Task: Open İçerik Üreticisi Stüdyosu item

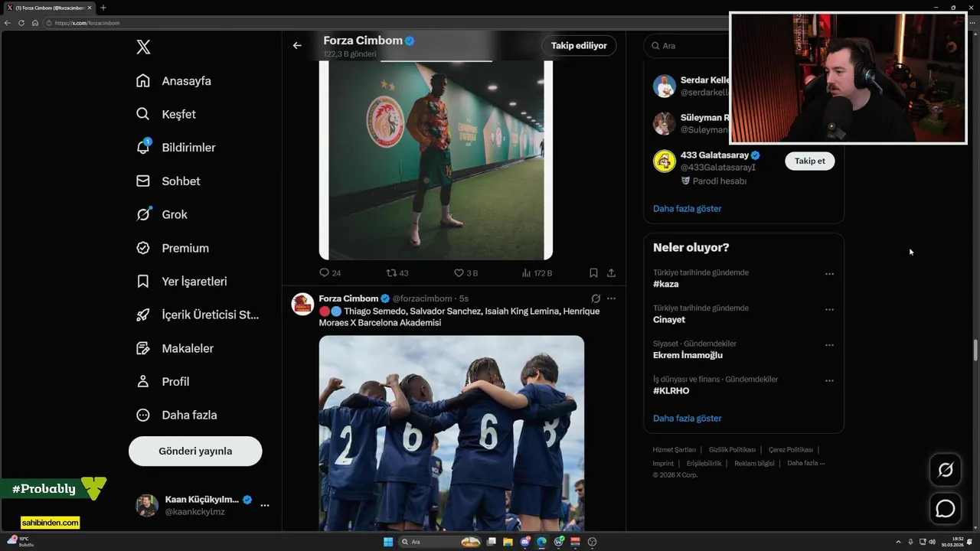Action: point(198,315)
